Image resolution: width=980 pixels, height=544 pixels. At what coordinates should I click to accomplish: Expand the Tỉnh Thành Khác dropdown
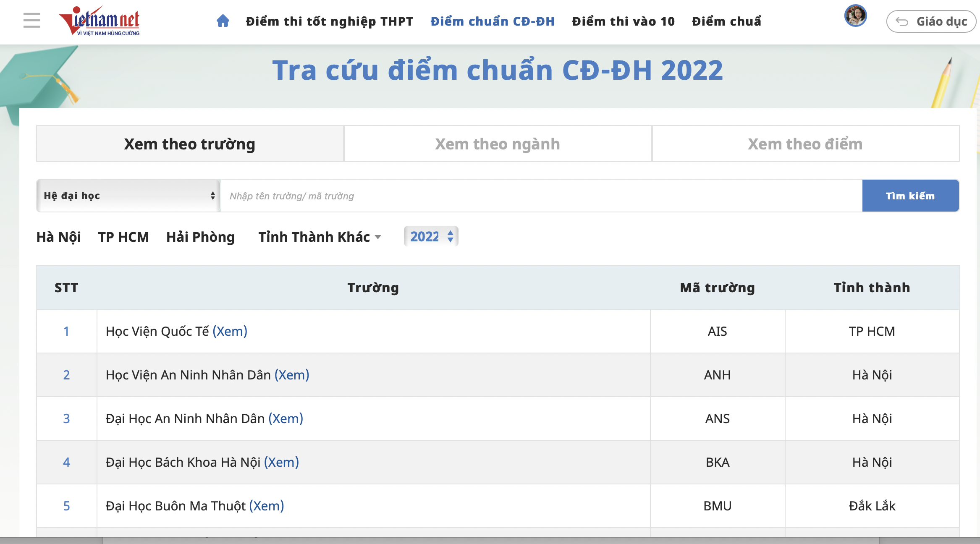(320, 237)
